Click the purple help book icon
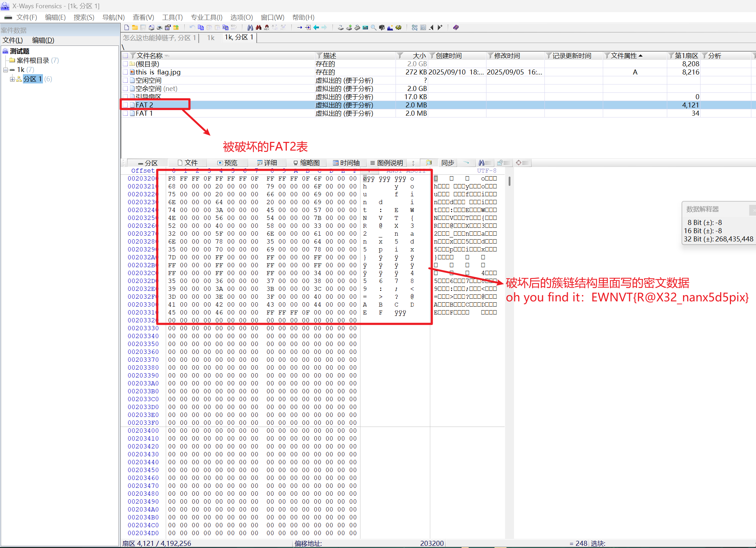Image resolution: width=756 pixels, height=548 pixels. pyautogui.click(x=456, y=28)
